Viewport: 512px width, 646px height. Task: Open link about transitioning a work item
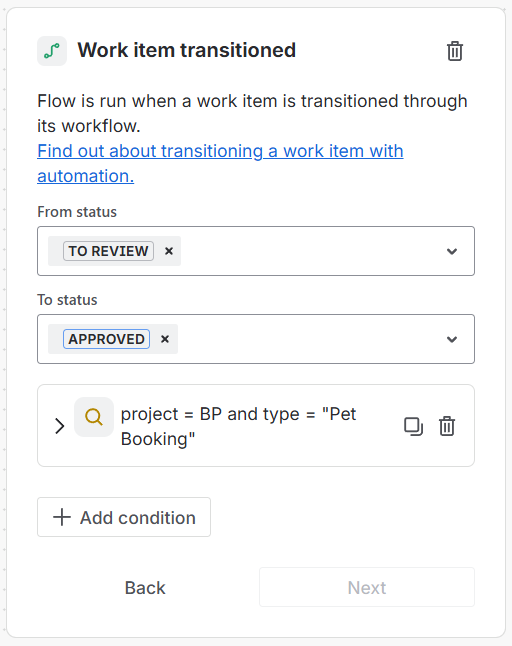pos(220,163)
